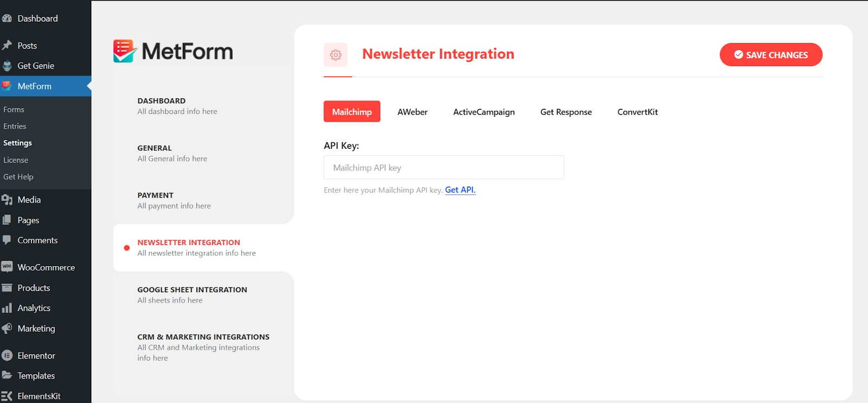Click the Posts pin icon
Image resolution: width=868 pixels, height=403 pixels.
pos(7,46)
